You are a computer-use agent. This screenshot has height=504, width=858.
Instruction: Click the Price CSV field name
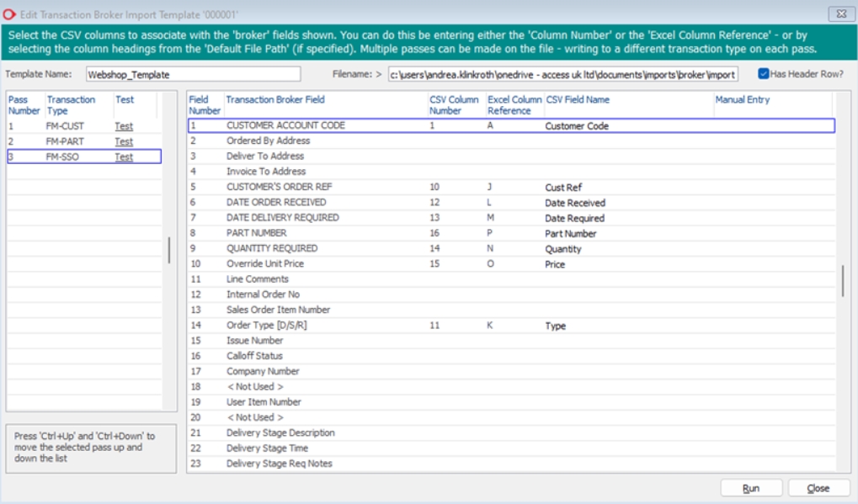(555, 264)
